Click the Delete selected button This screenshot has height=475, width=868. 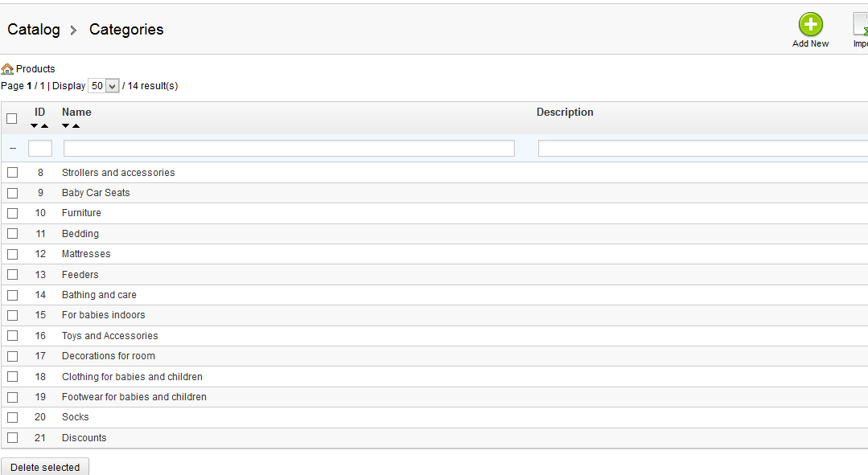tap(45, 467)
